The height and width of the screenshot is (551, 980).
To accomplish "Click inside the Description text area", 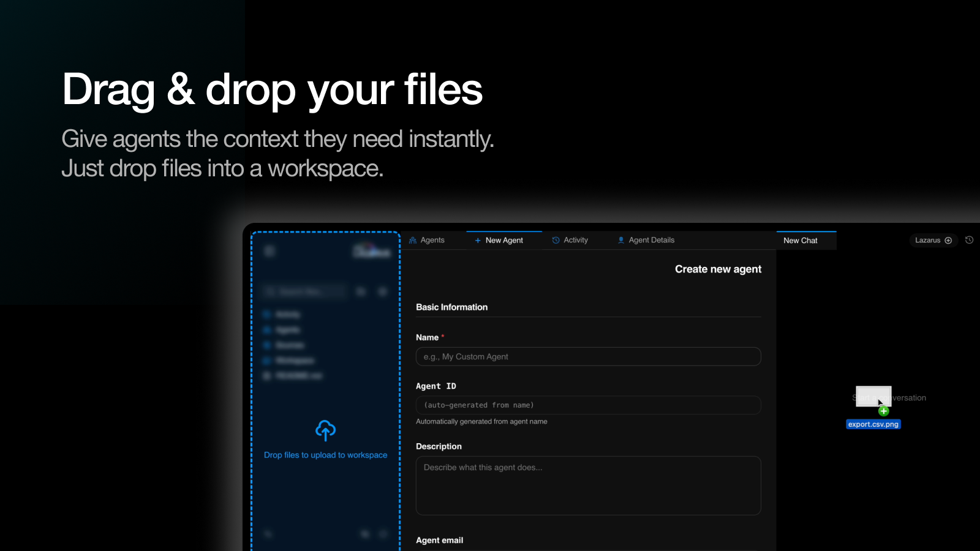I will pyautogui.click(x=588, y=484).
